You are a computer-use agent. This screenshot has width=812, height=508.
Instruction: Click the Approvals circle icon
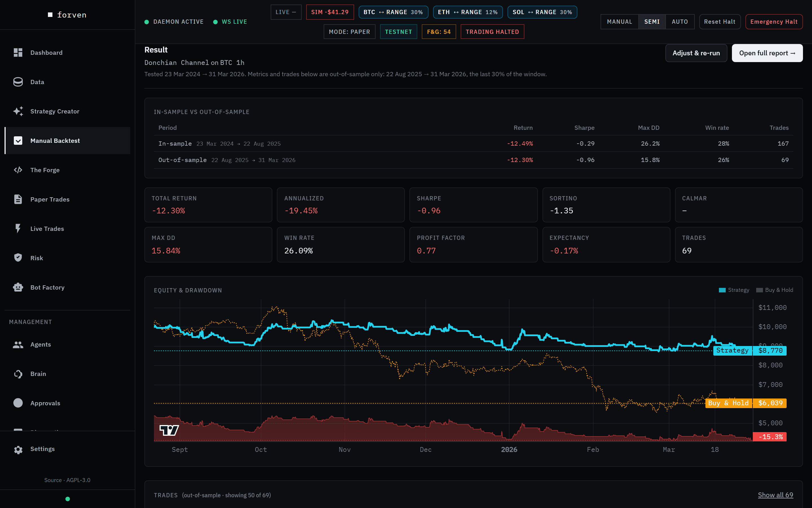(18, 403)
